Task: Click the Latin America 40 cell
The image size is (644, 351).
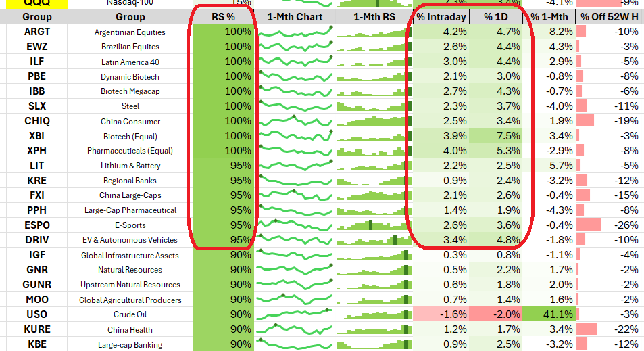Action: pyautogui.click(x=130, y=62)
